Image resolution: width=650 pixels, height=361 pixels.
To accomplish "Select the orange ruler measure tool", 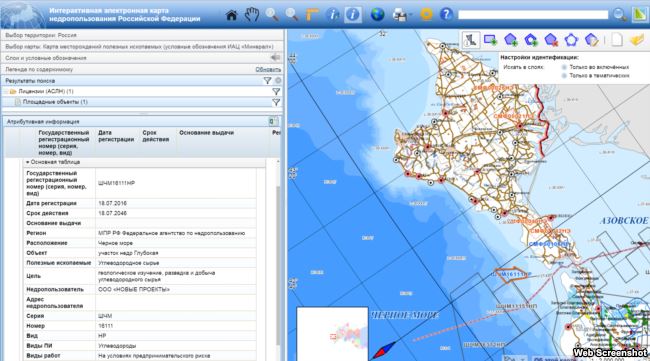I will click(x=312, y=15).
